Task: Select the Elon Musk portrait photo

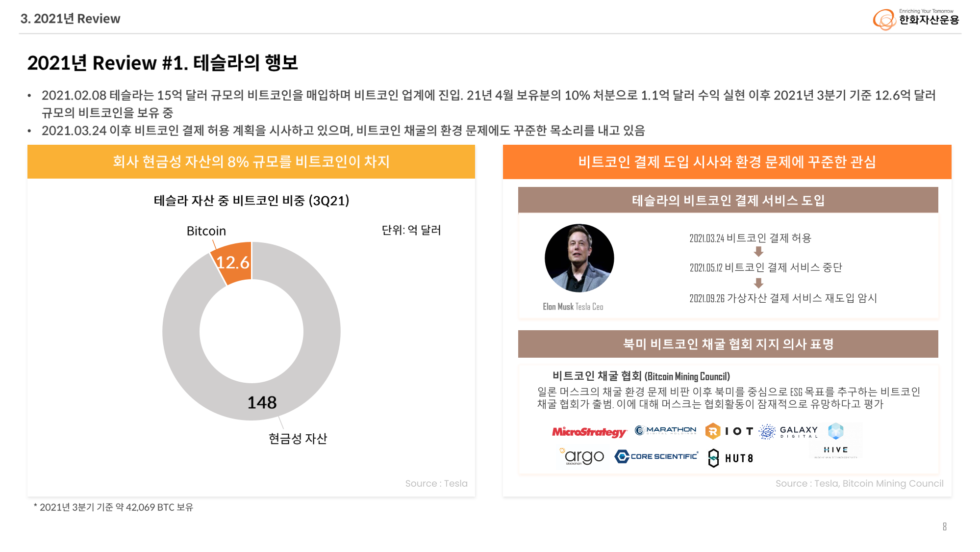Action: point(579,258)
